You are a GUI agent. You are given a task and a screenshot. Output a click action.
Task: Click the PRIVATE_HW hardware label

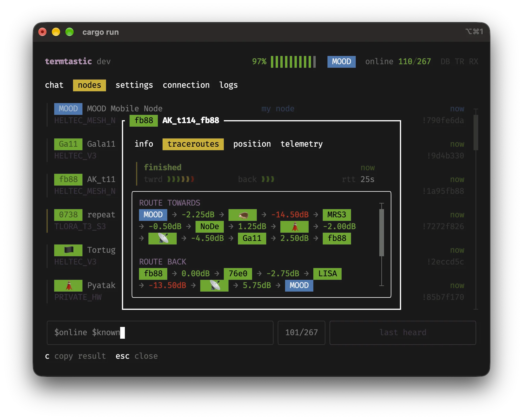click(78, 297)
